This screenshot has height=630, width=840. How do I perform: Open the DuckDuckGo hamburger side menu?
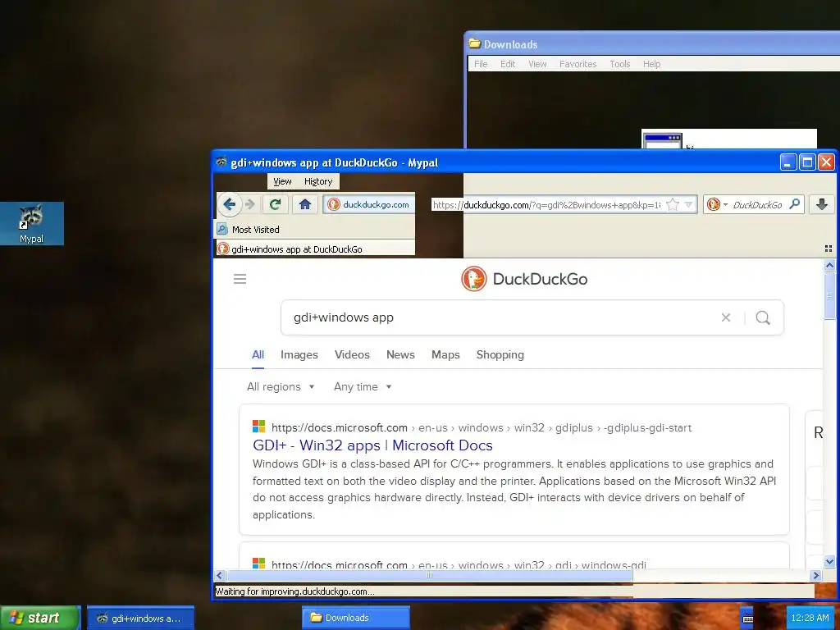(x=240, y=279)
